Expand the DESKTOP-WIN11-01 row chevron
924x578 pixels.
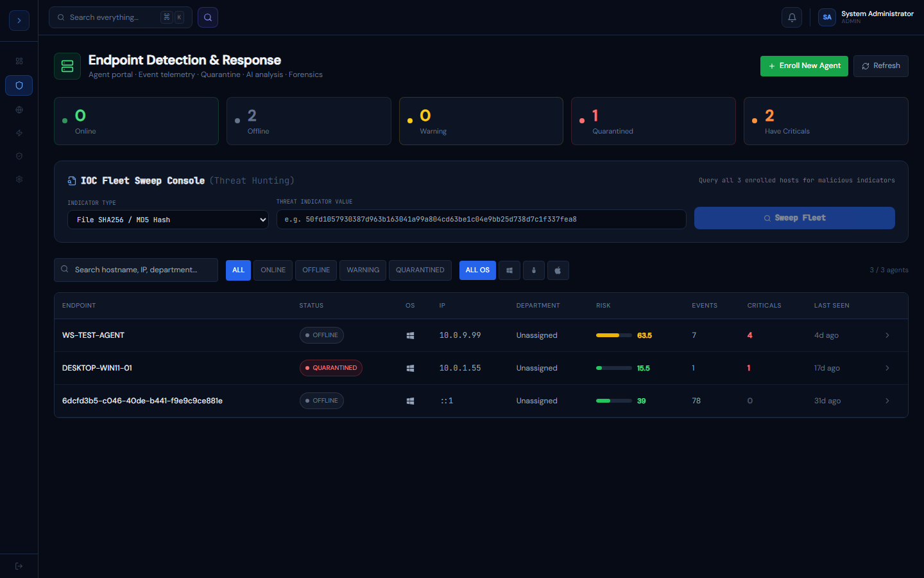(887, 368)
